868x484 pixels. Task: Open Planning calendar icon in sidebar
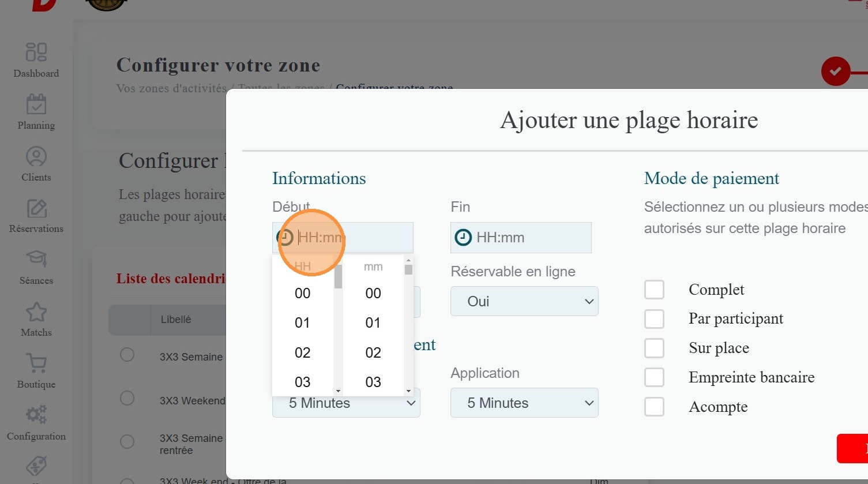[36, 104]
